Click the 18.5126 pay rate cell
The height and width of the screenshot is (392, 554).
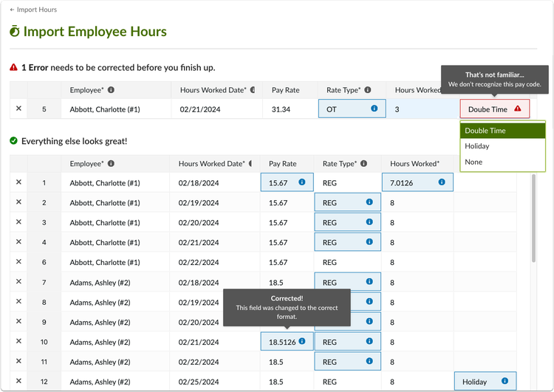pyautogui.click(x=287, y=342)
